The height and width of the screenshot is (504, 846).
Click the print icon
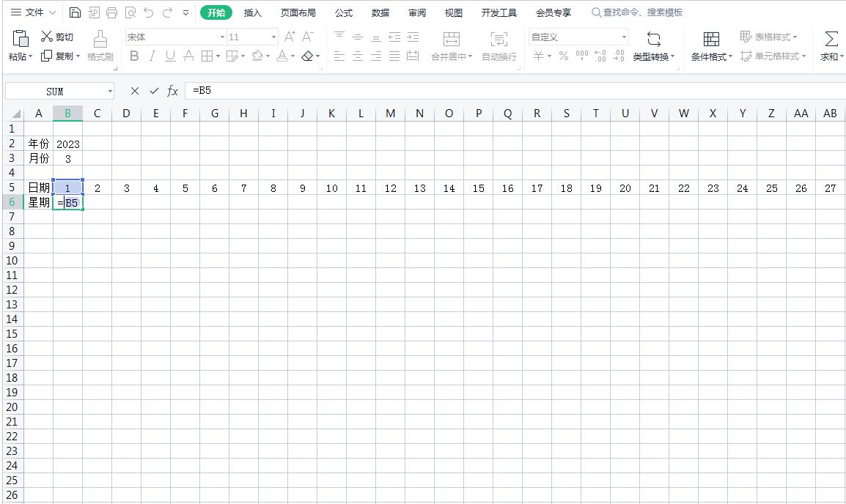coord(111,12)
